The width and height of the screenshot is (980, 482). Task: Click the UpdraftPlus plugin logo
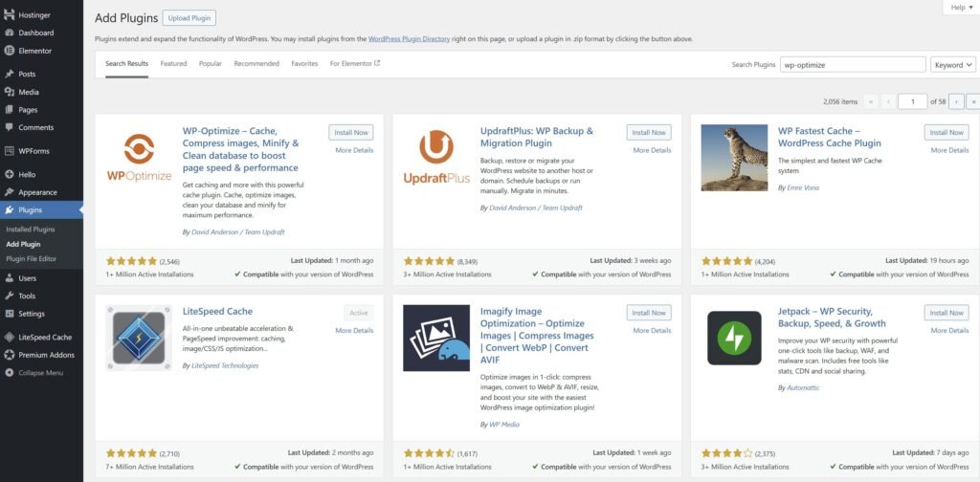(436, 157)
